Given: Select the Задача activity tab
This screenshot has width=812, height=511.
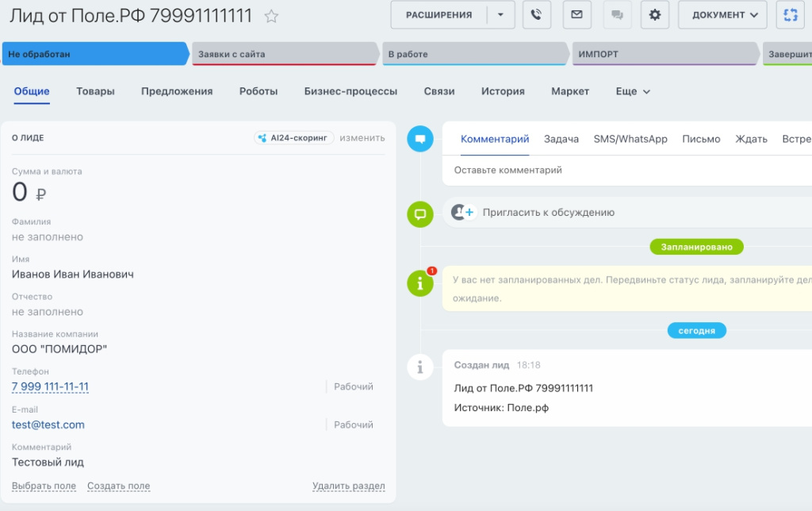Looking at the screenshot, I should pyautogui.click(x=561, y=139).
